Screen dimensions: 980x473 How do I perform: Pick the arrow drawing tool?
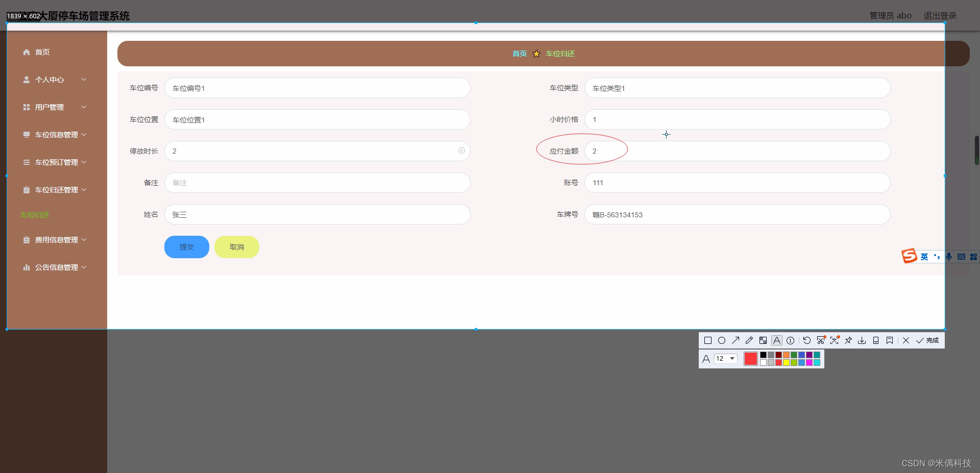pos(736,340)
